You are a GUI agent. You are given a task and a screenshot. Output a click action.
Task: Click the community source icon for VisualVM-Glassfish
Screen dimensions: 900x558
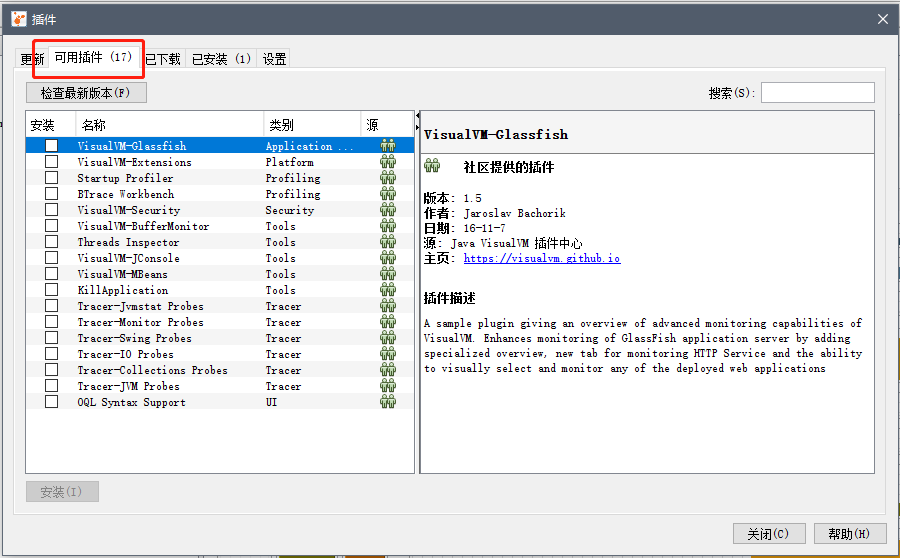(388, 145)
